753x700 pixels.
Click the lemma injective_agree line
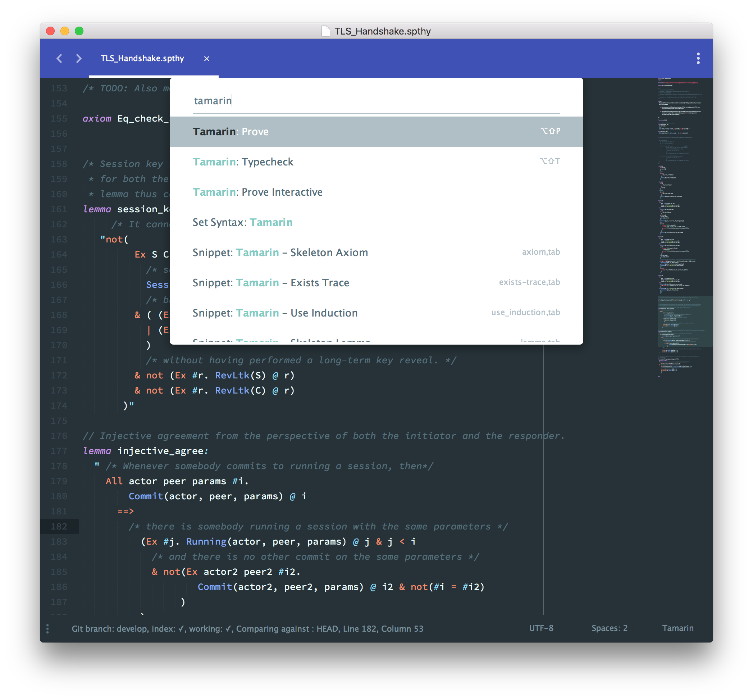(145, 451)
